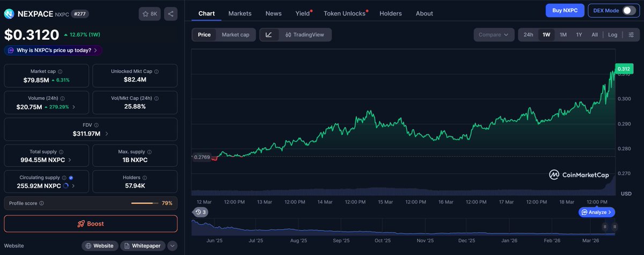The height and width of the screenshot is (255, 644).
Task: Click the 57.94K holders value
Action: (x=135, y=186)
